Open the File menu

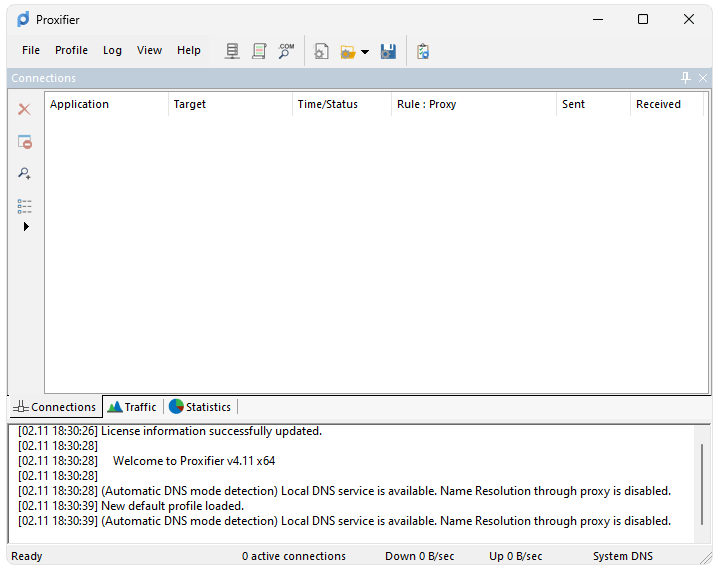coord(31,50)
